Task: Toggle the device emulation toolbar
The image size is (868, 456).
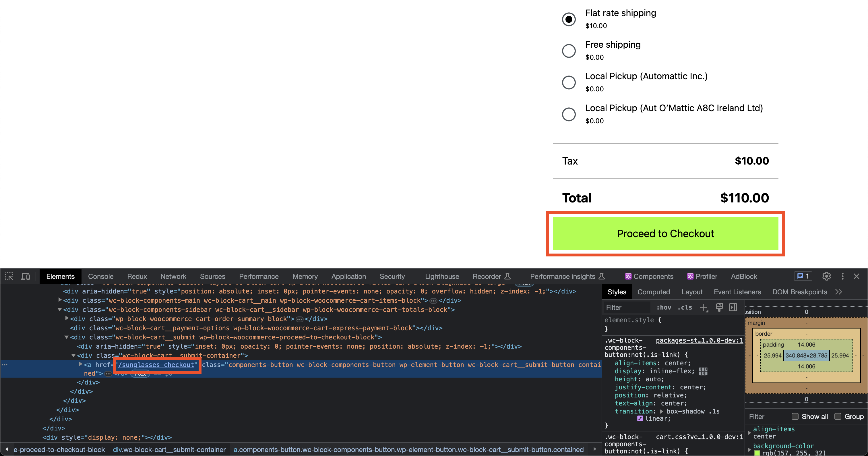Action: 25,276
